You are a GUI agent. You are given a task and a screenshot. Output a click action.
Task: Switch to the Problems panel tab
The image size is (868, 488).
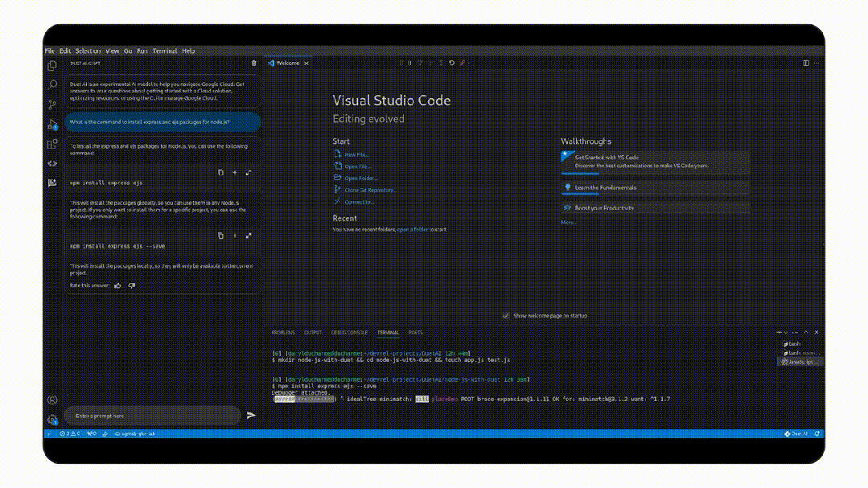(283, 332)
